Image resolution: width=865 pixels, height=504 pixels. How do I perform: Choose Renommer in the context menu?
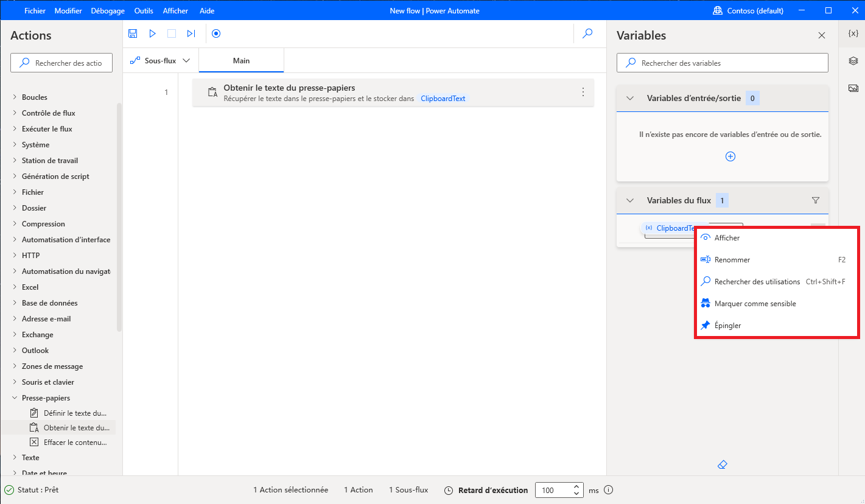point(732,259)
